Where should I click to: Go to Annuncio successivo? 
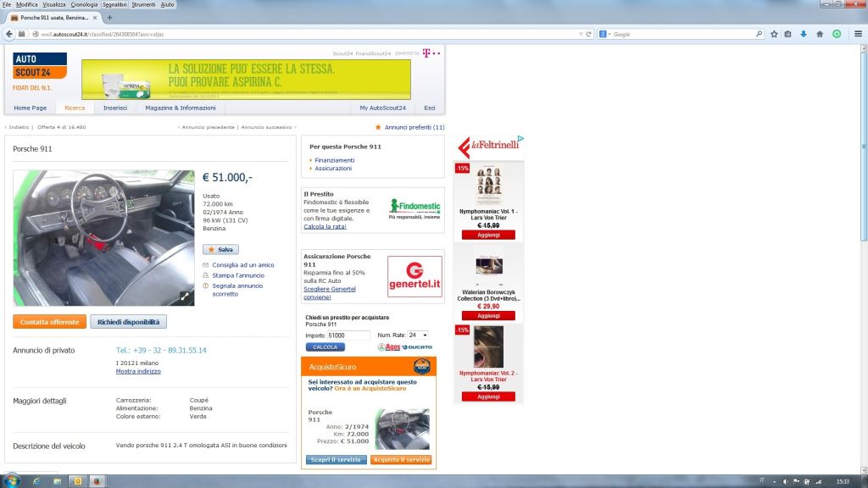pos(266,127)
